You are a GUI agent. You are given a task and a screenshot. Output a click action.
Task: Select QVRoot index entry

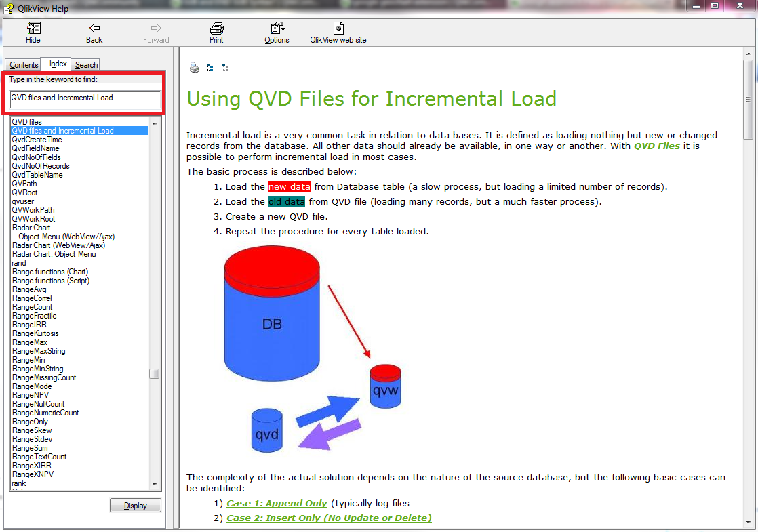[x=24, y=192]
